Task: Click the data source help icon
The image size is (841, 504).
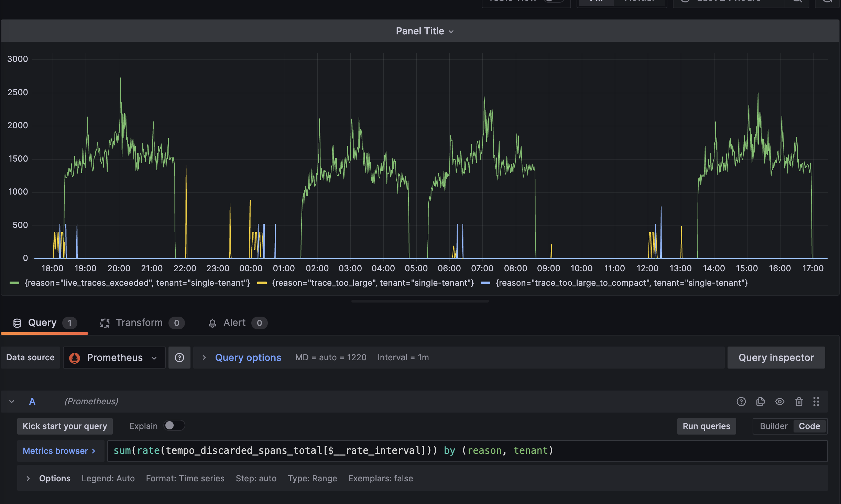Action: click(179, 358)
